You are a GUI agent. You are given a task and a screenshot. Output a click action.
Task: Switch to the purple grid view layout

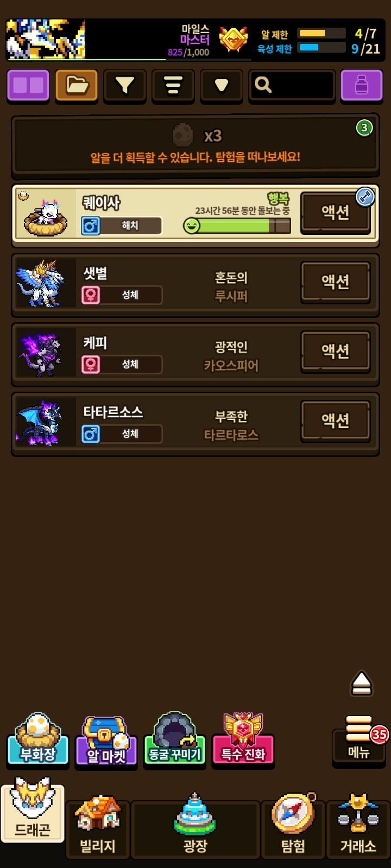click(x=28, y=86)
